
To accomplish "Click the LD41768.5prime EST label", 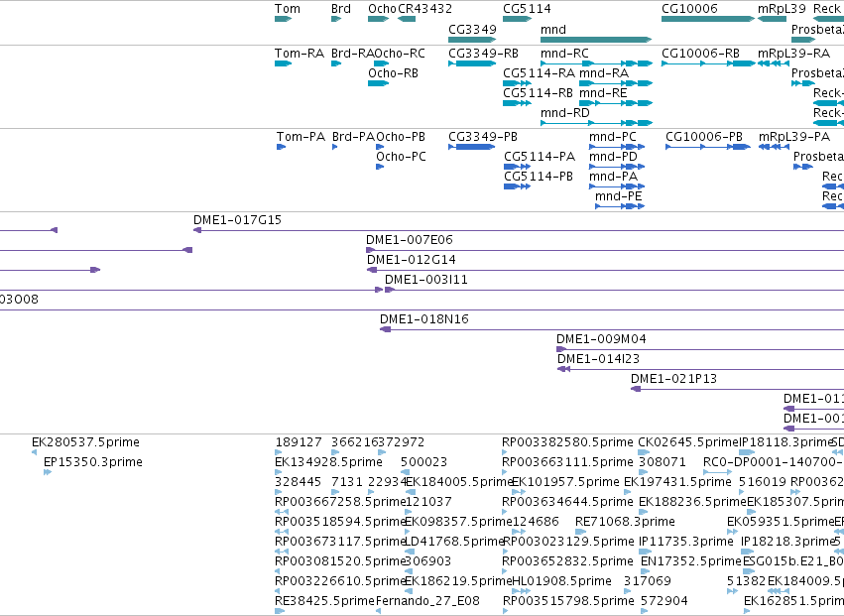I will coord(454,543).
